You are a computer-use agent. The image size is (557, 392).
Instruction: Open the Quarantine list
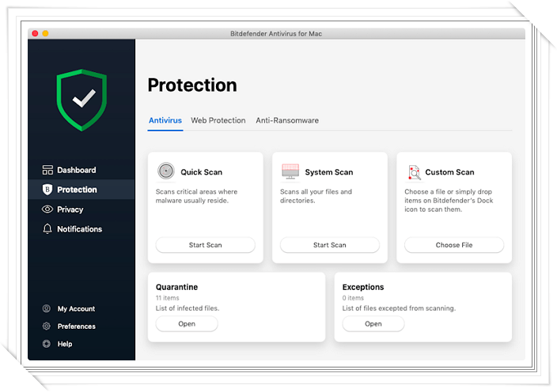tap(187, 324)
